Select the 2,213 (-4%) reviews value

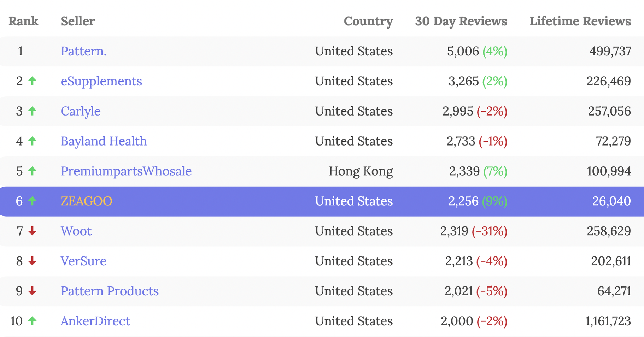click(476, 261)
